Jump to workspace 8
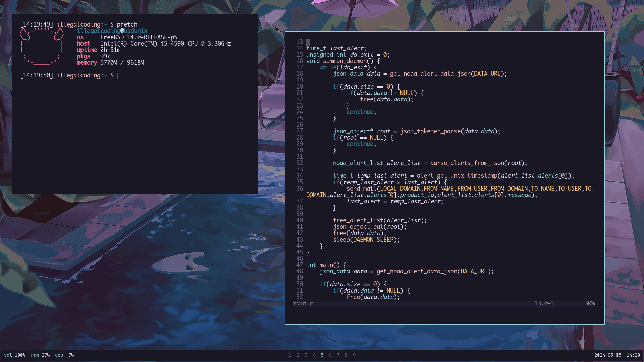This screenshot has width=644, height=362. [346, 355]
